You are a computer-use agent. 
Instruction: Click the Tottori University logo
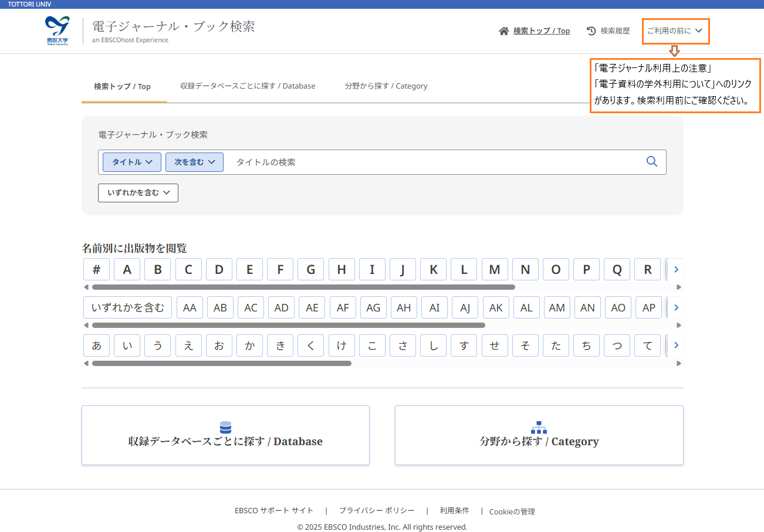coord(58,31)
